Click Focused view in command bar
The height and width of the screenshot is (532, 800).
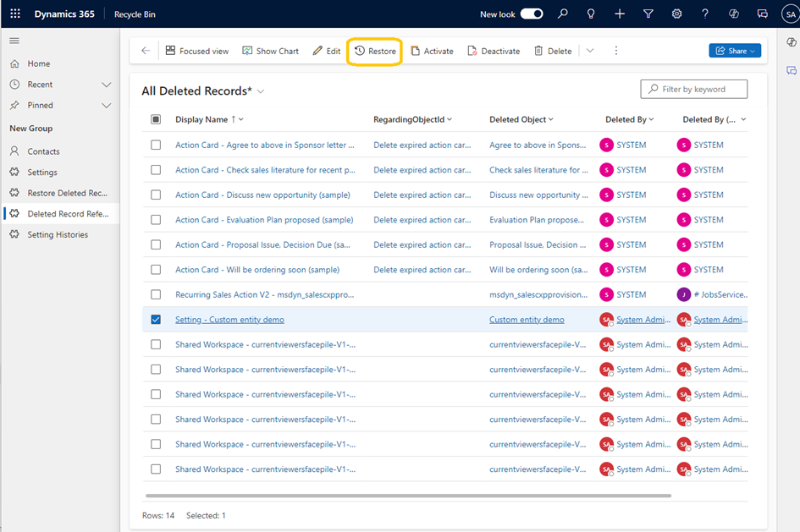click(x=197, y=51)
